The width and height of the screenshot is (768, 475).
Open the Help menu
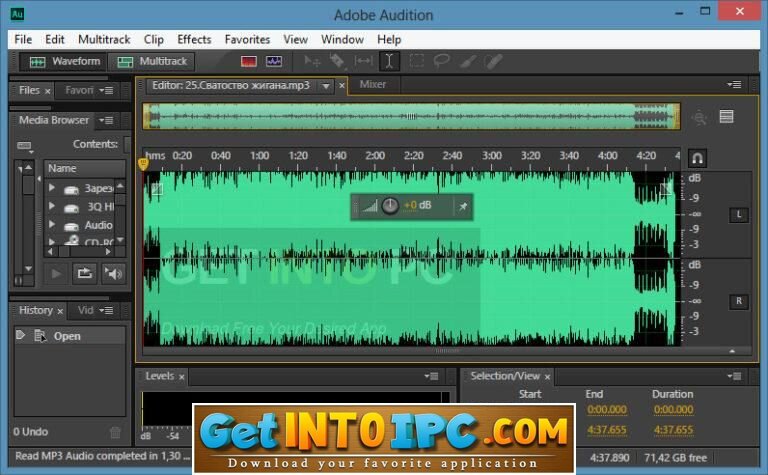click(389, 39)
